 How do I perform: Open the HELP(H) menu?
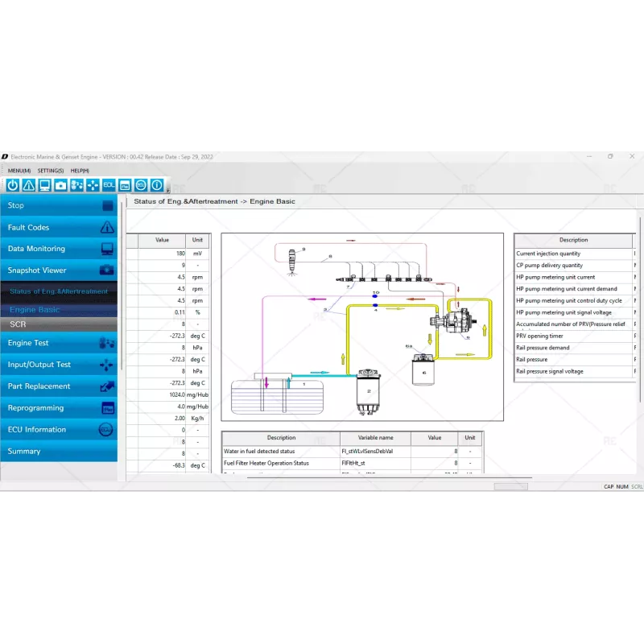(x=80, y=171)
